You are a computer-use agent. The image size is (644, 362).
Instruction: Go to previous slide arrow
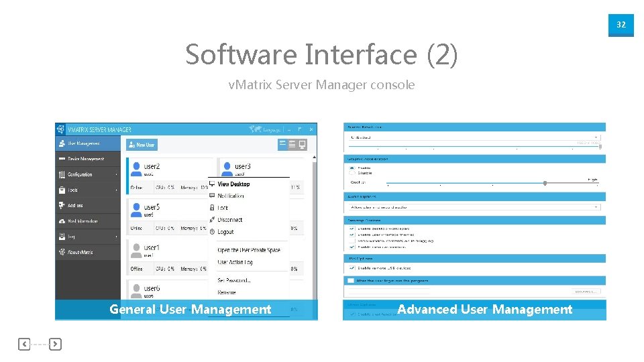(24, 344)
